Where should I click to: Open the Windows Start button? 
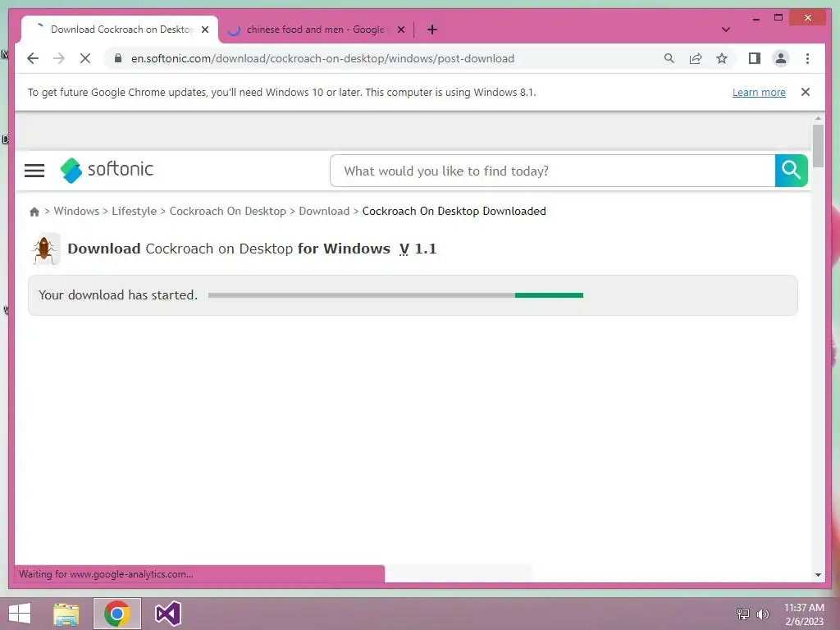20,614
